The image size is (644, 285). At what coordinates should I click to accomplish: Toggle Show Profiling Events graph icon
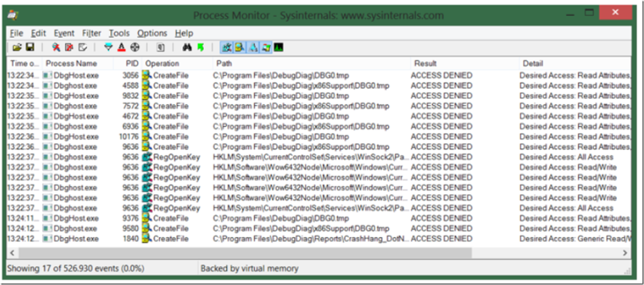pyautogui.click(x=279, y=47)
